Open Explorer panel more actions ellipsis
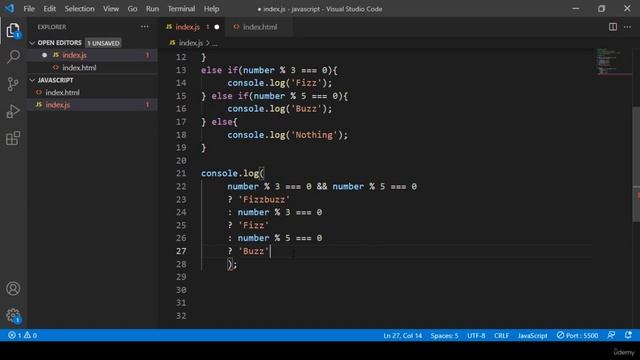Image resolution: width=640 pixels, height=360 pixels. point(144,27)
